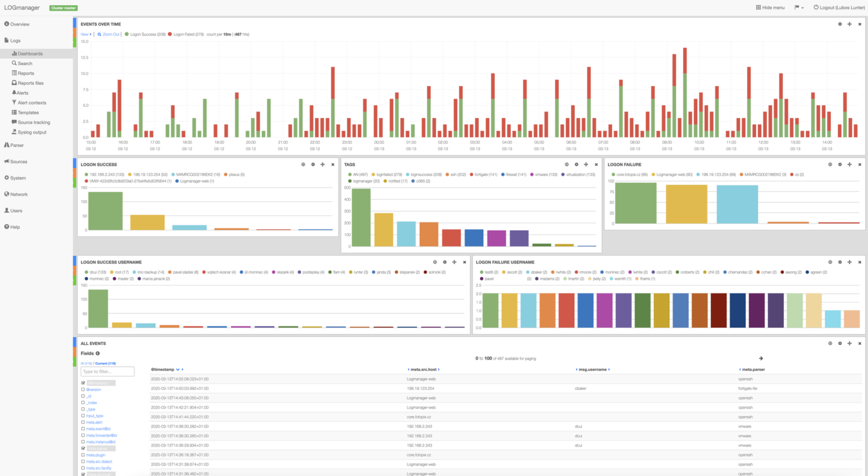Screen dimensions: 868x476
Task: Check the meta.plugin field
Action: tap(83, 455)
